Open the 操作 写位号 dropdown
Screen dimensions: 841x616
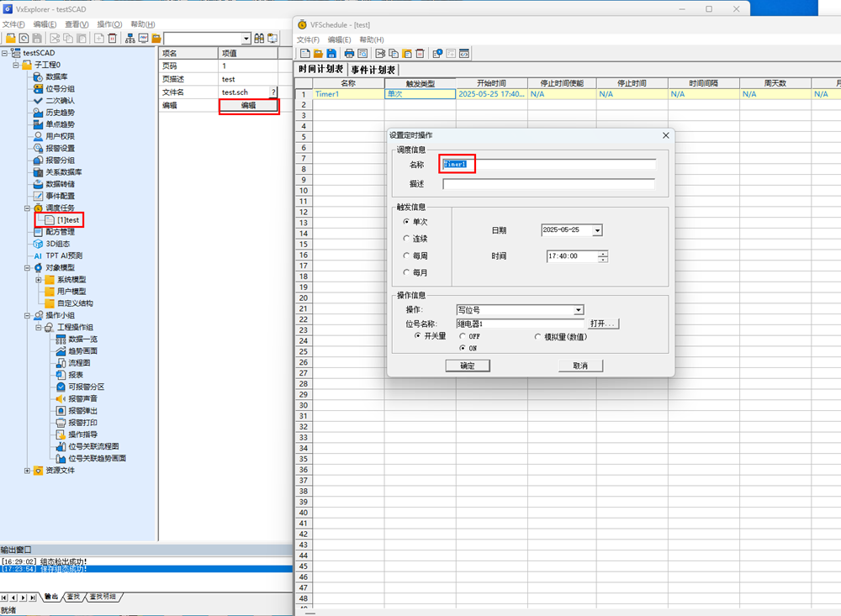pyautogui.click(x=579, y=310)
